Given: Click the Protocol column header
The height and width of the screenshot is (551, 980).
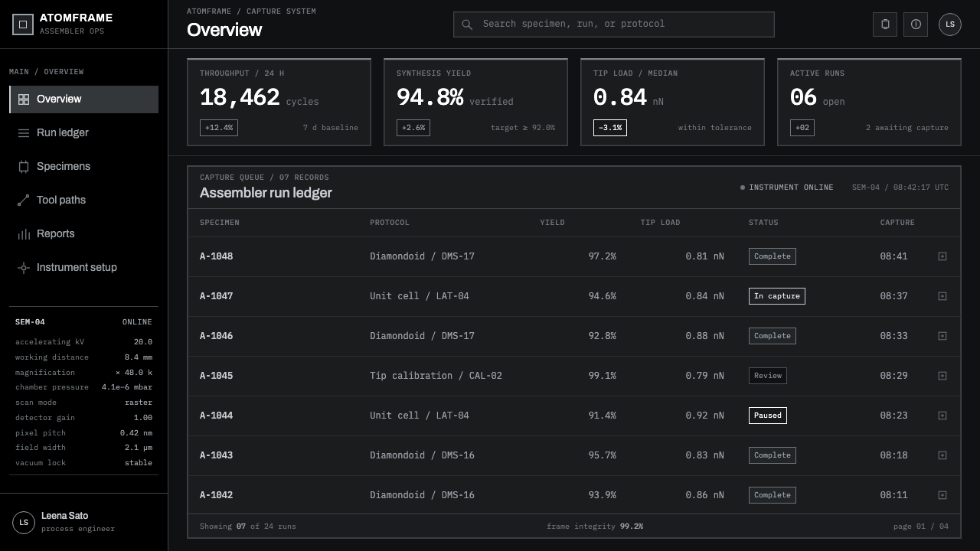Looking at the screenshot, I should [390, 223].
